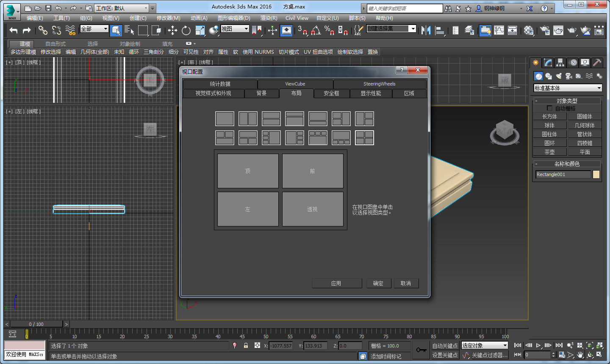Enable the 自动栅格 checkbox
The image size is (610, 364).
549,108
